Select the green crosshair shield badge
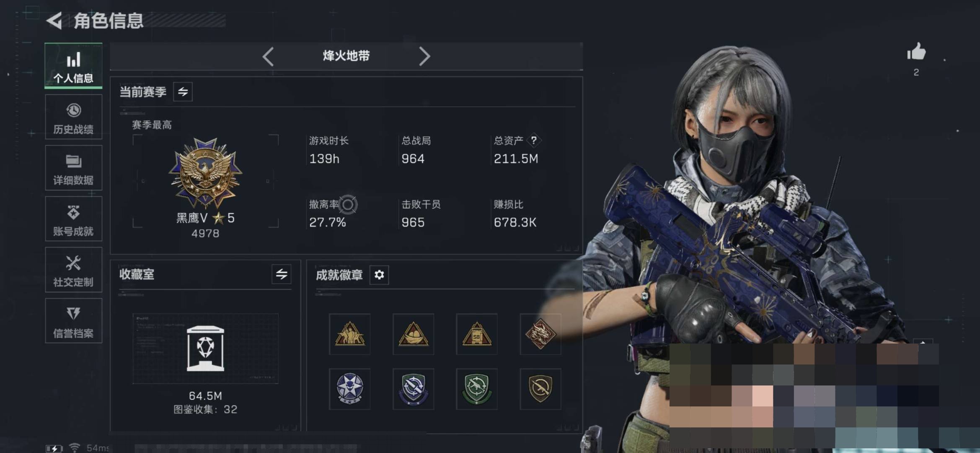The width and height of the screenshot is (980, 453). (x=477, y=389)
